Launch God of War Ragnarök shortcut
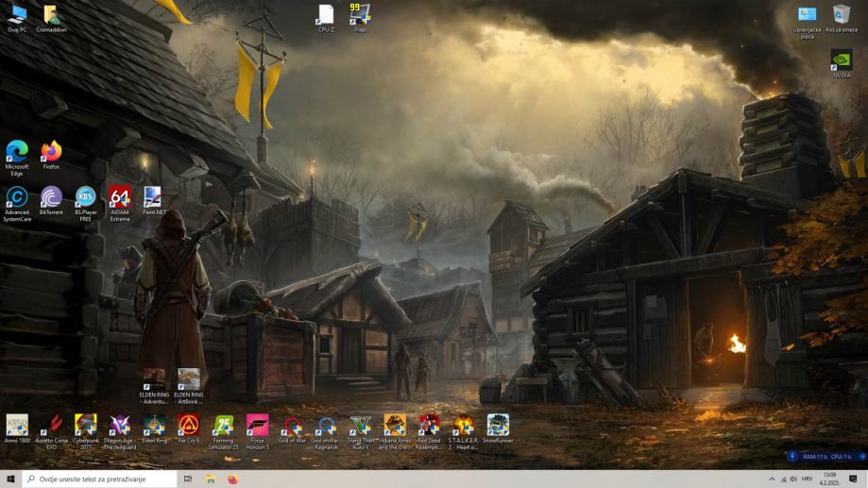Screen dimensions: 868x488 tap(326, 432)
